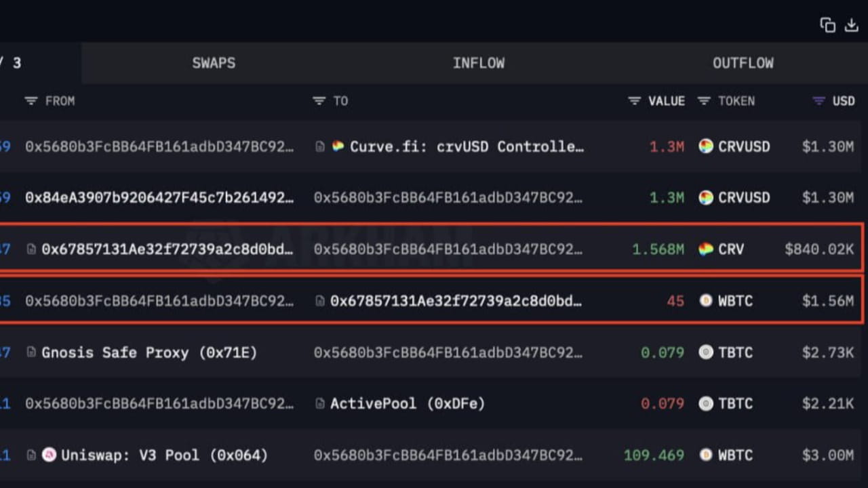Switch to the SWAPS tab
The image size is (868, 488).
coord(214,63)
